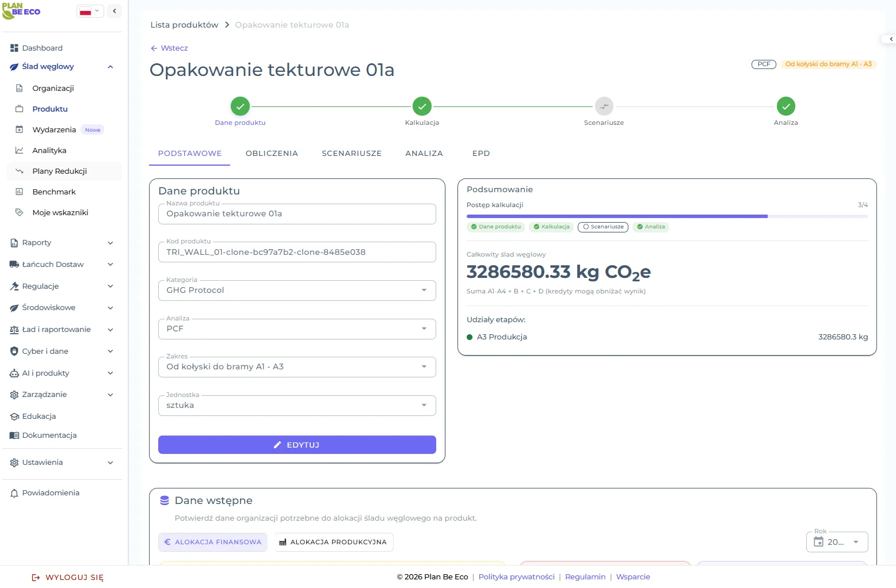This screenshot has width=896, height=588.
Task: Click the Plan Be Eco logo
Action: (21, 11)
